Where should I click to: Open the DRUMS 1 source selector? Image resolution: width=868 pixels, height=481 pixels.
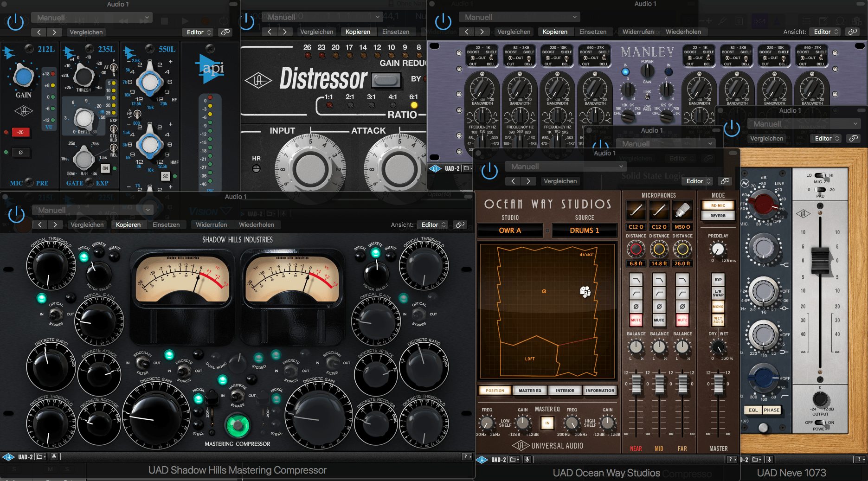(584, 231)
